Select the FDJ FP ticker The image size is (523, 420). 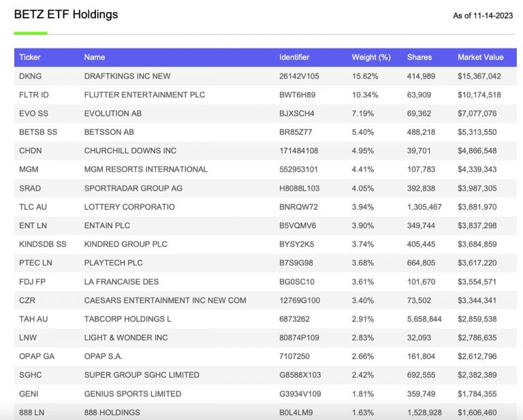[32, 282]
